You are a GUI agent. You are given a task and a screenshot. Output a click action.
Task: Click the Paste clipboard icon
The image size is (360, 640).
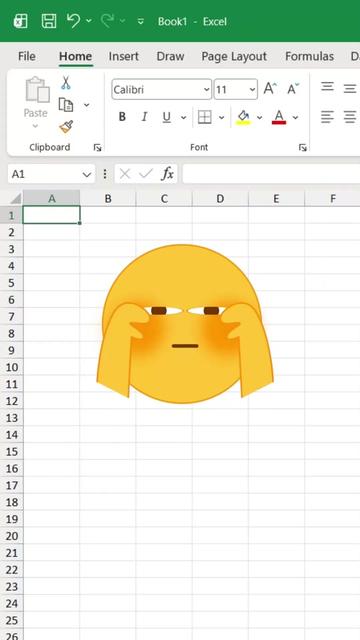[37, 89]
